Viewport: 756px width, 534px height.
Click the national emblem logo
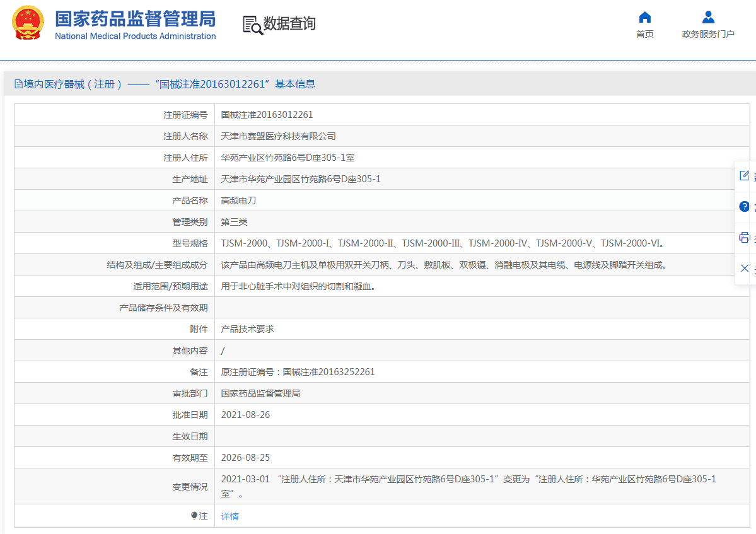tap(28, 23)
